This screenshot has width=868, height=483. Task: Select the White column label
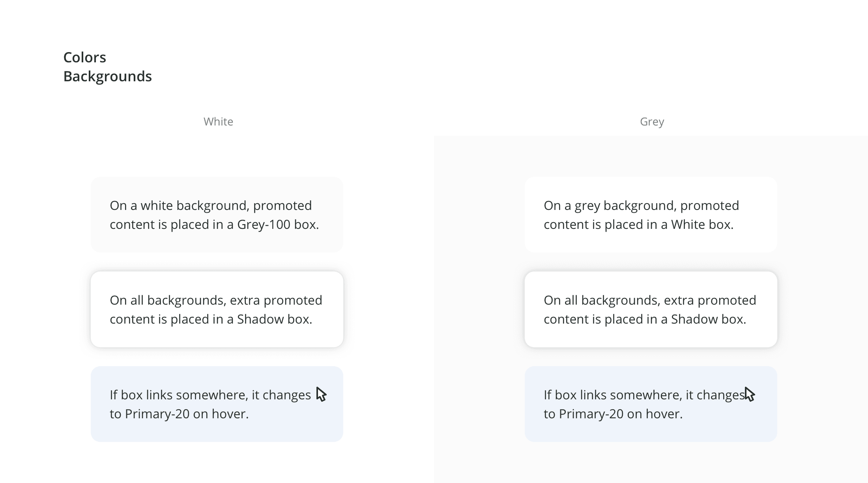[218, 122]
